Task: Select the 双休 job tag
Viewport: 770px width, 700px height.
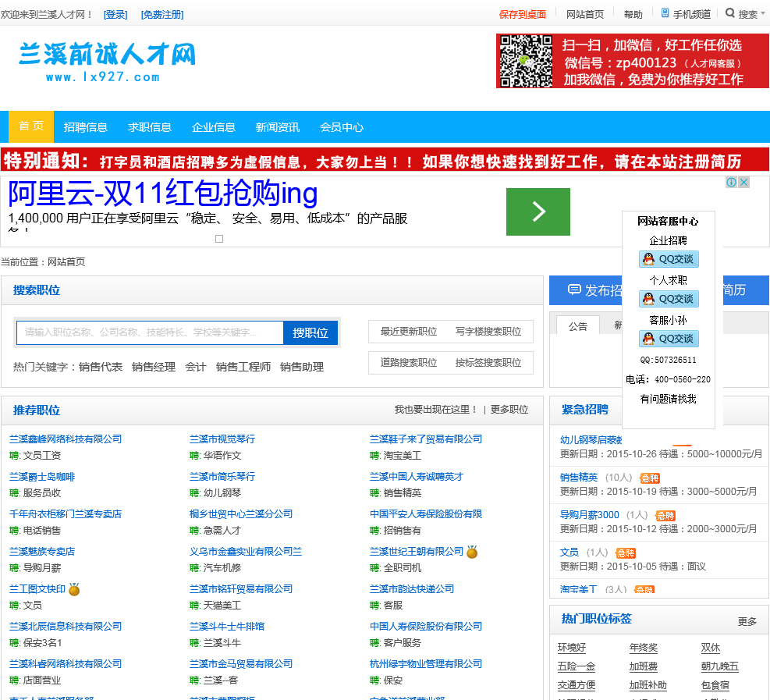Action: coord(710,648)
